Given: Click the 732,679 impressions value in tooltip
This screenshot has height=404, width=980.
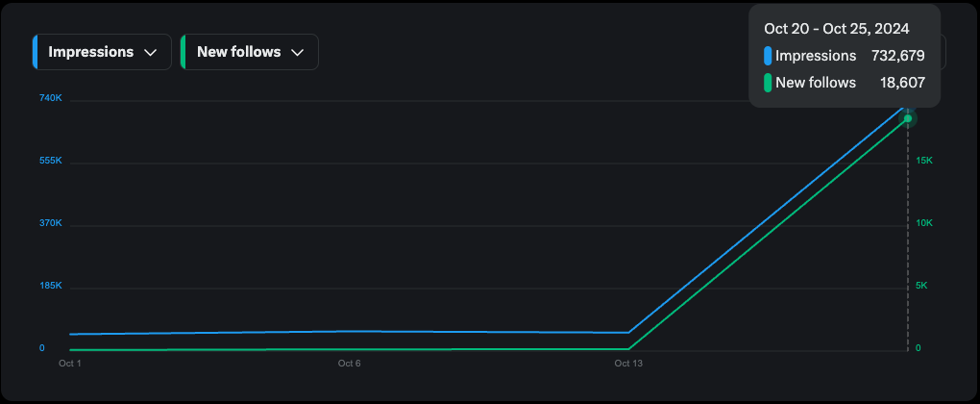Looking at the screenshot, I should point(898,56).
